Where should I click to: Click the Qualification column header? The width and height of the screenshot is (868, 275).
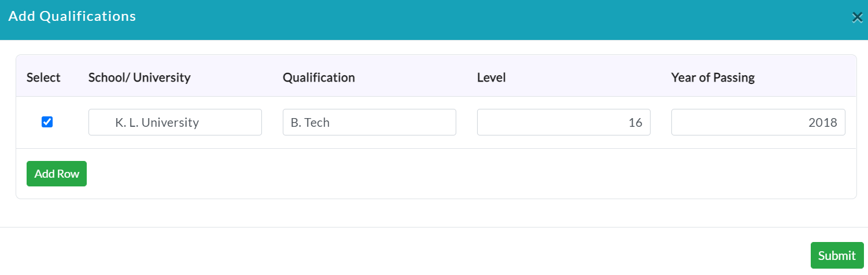(x=319, y=78)
